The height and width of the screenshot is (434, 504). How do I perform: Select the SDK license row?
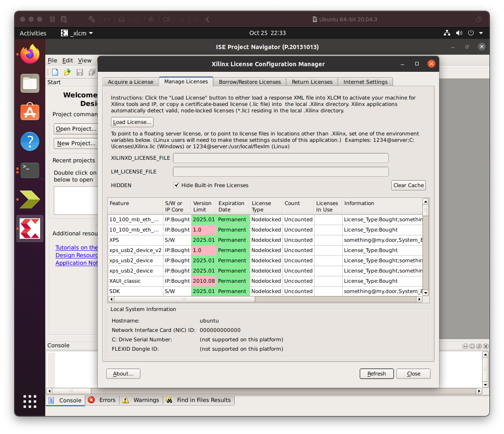(265, 291)
